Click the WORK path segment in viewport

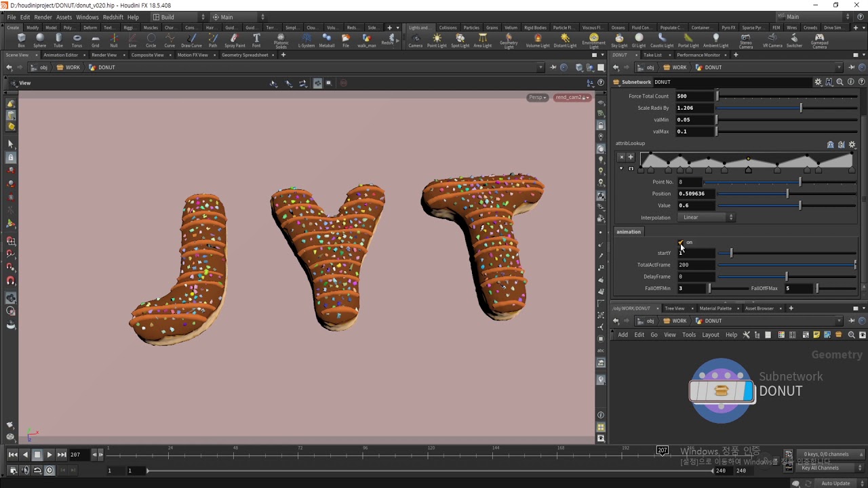pos(68,67)
